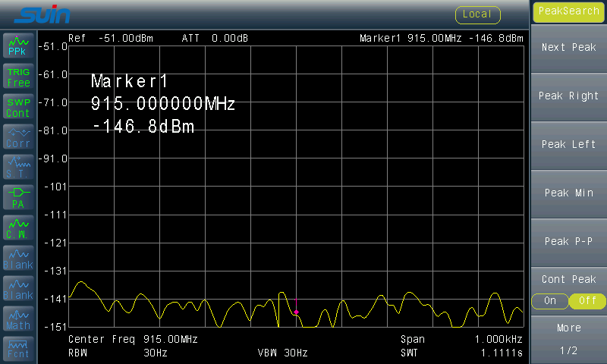
Task: Select the TRIG Free trigger icon
Action: (x=18, y=77)
